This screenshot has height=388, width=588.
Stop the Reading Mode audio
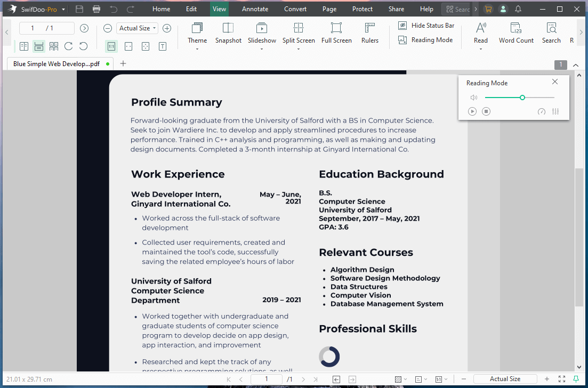tap(486, 111)
